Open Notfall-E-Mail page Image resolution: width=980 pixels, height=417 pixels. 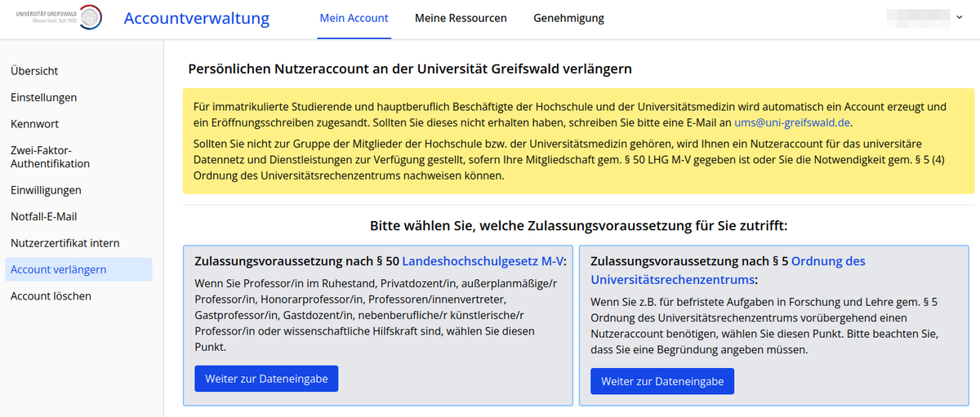[x=43, y=217]
